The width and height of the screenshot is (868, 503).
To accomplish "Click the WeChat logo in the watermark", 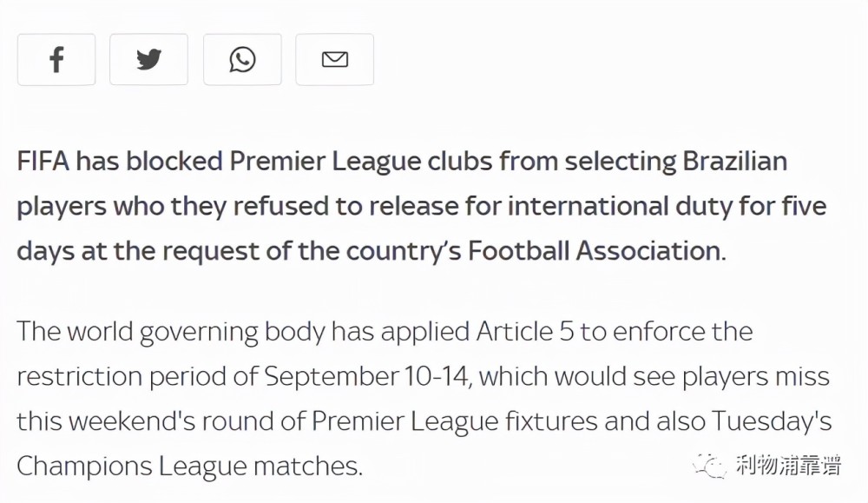I will coord(710,466).
